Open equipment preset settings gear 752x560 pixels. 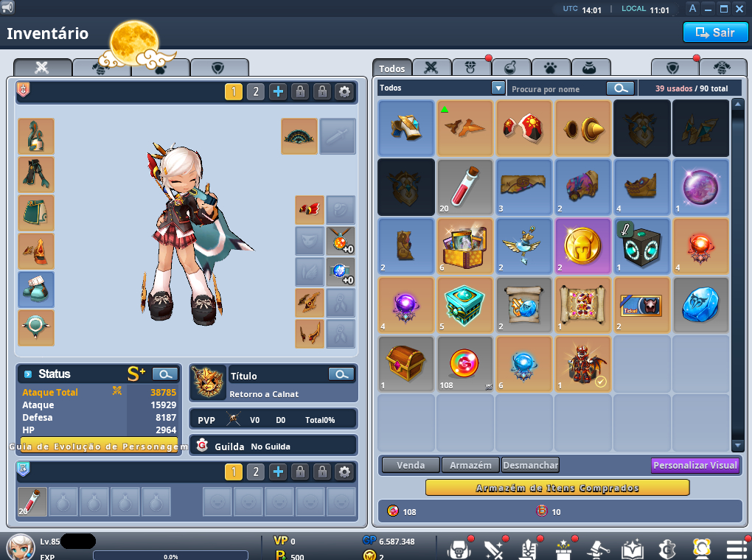[x=344, y=91]
